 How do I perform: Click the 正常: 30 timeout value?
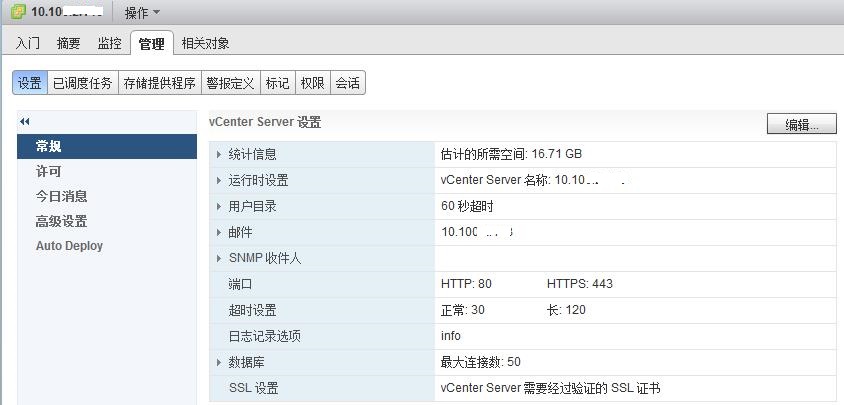pos(462,310)
